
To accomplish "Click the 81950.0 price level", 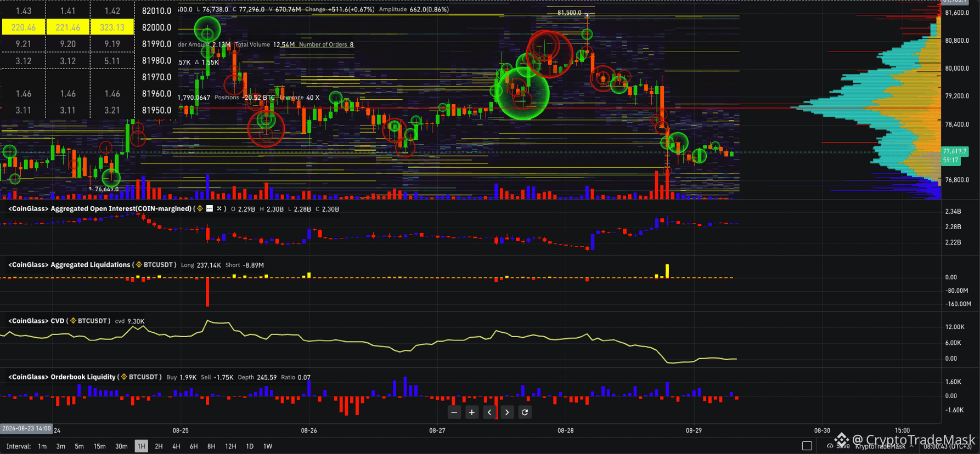I will click(156, 110).
